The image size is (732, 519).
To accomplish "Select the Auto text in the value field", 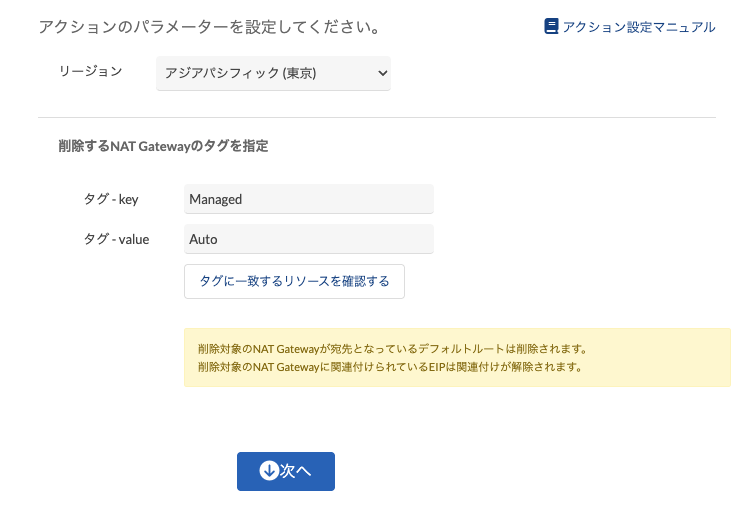I will 203,239.
